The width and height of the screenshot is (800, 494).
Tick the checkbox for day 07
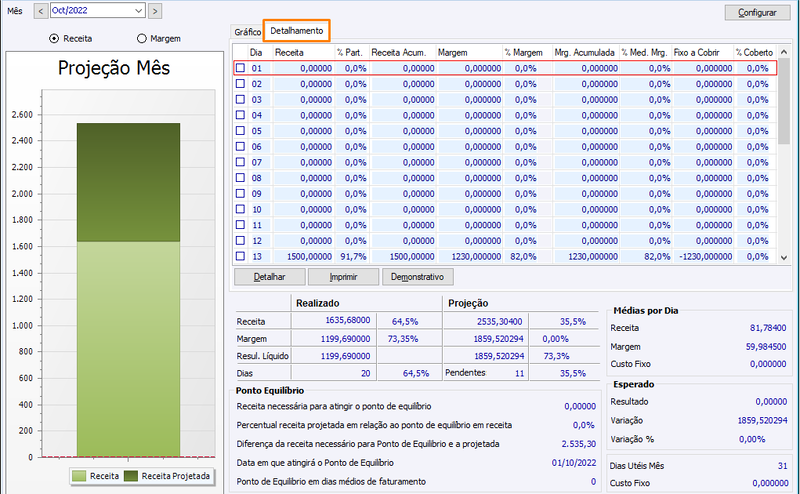[240, 162]
